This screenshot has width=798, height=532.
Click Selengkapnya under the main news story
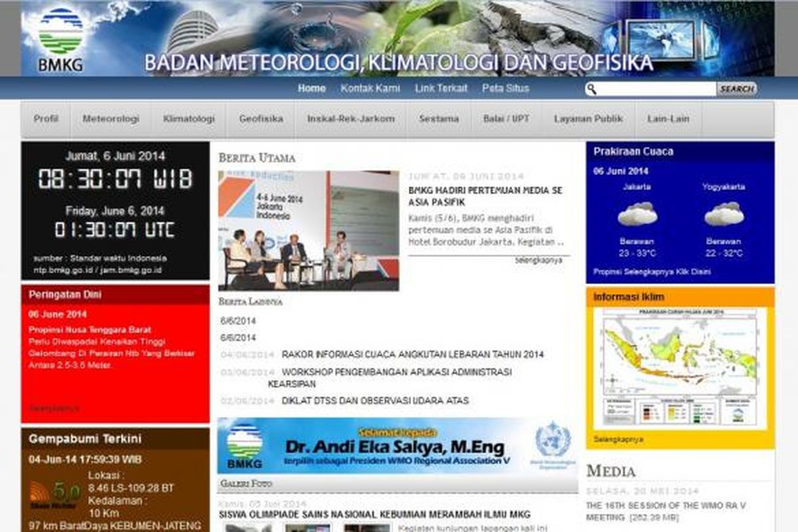click(x=538, y=261)
